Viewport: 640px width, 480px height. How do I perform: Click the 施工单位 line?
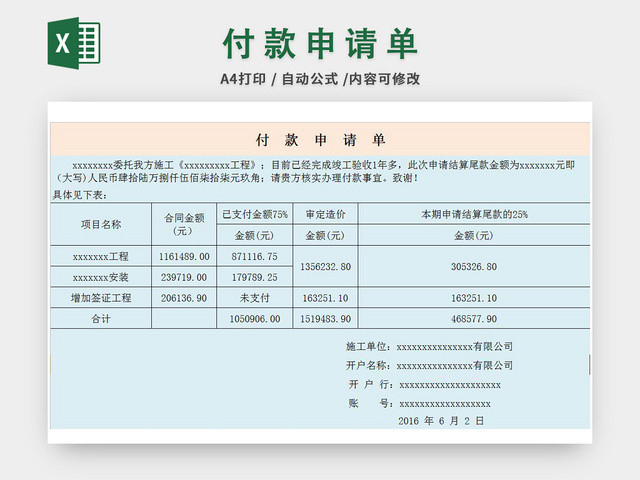point(429,347)
